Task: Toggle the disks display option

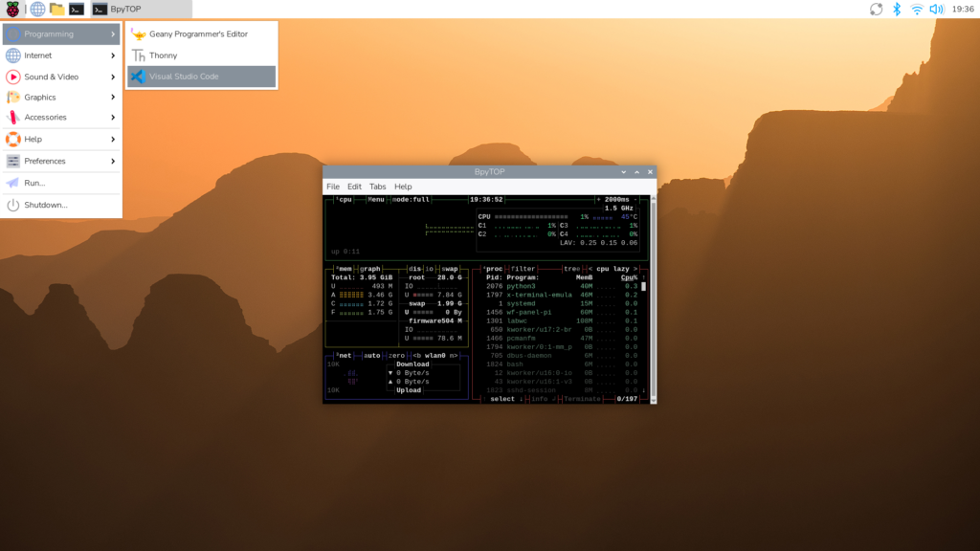Action: coord(414,269)
